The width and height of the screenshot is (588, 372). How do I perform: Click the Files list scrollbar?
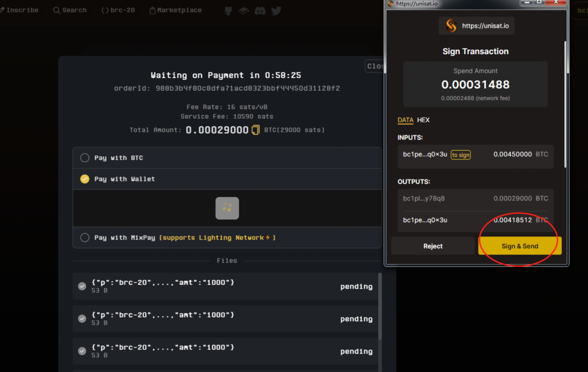point(379,306)
